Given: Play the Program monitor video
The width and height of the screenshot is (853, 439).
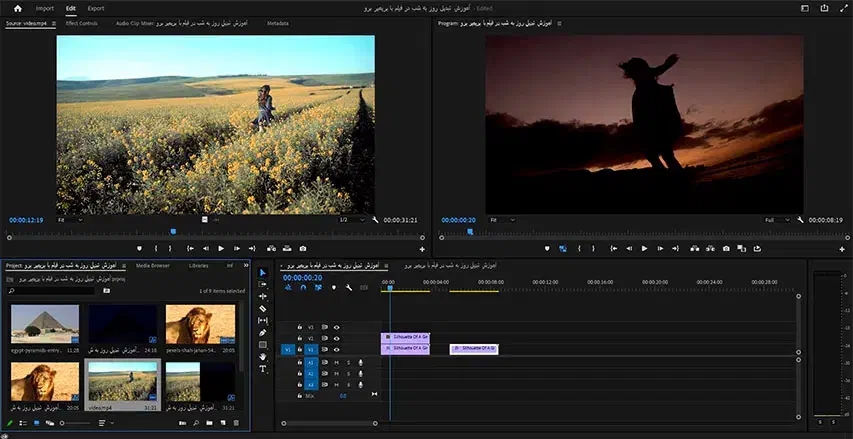Looking at the screenshot, I should 644,248.
